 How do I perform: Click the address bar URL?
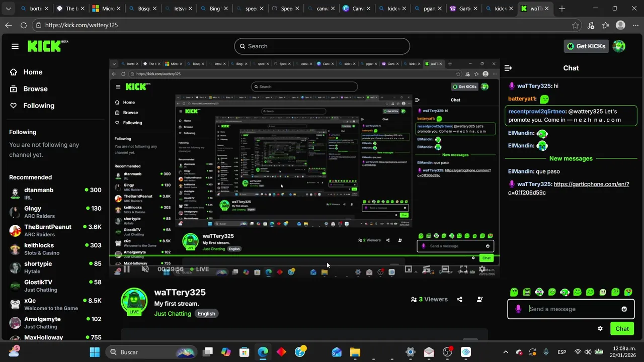81,25
